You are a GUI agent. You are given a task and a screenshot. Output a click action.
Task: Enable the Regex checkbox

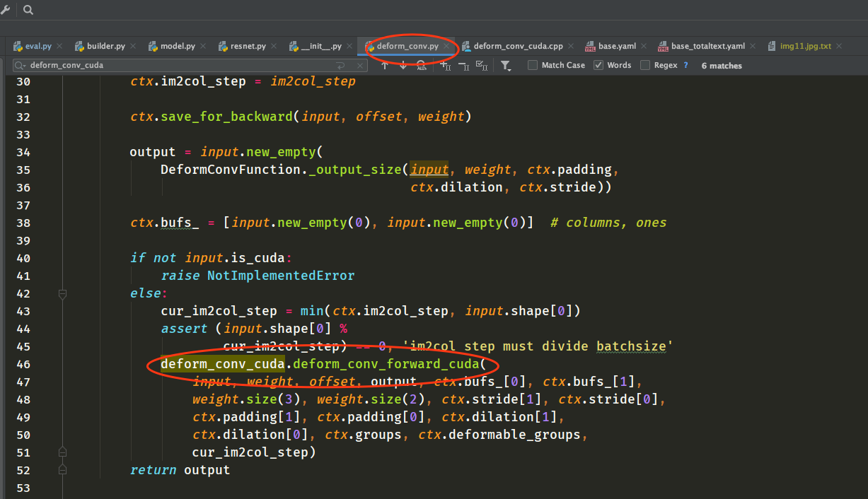[x=644, y=65]
